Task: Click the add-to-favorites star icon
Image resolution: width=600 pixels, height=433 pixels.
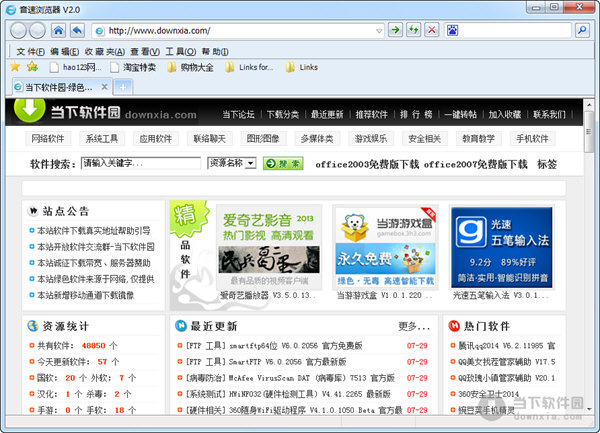Action: (33, 67)
